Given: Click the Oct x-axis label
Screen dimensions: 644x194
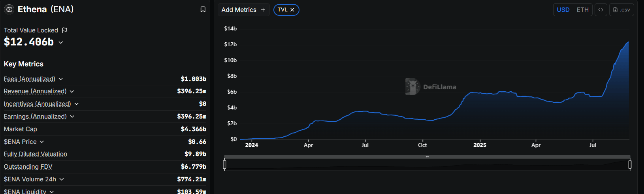Looking at the screenshot, I should (x=422, y=145).
